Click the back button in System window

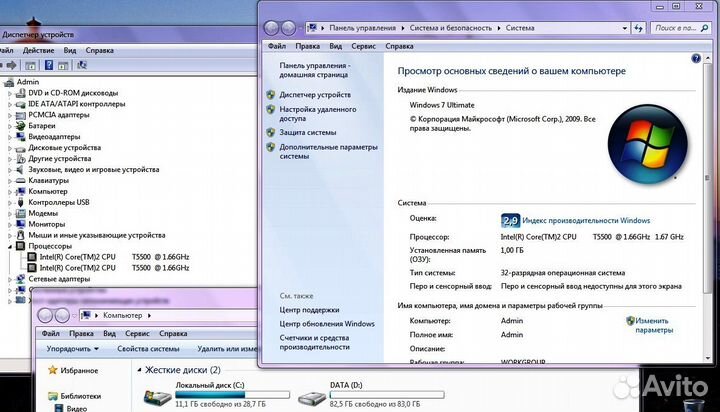(x=271, y=28)
